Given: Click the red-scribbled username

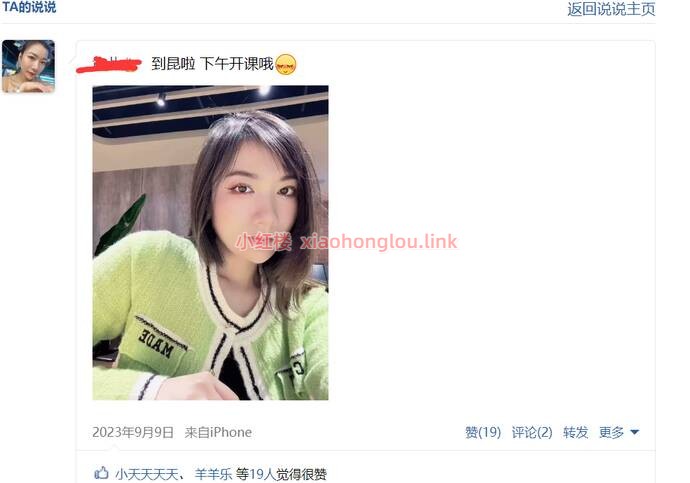Looking at the screenshot, I should pos(109,64).
